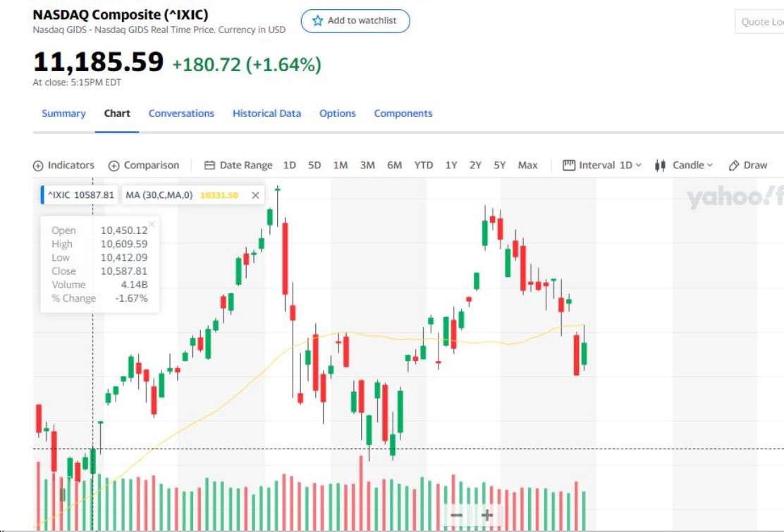Click the % Change value -1.67%
The height and width of the screenshot is (532, 784).
click(x=132, y=298)
